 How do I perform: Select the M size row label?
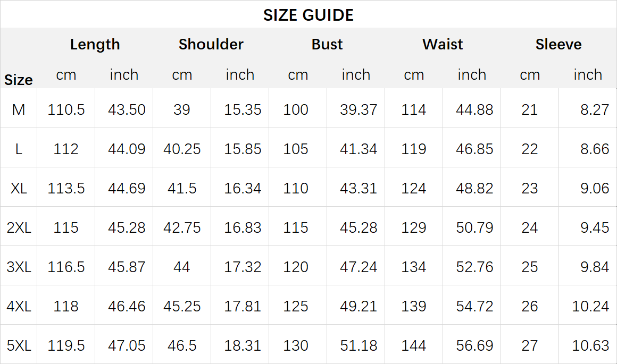pos(19,109)
